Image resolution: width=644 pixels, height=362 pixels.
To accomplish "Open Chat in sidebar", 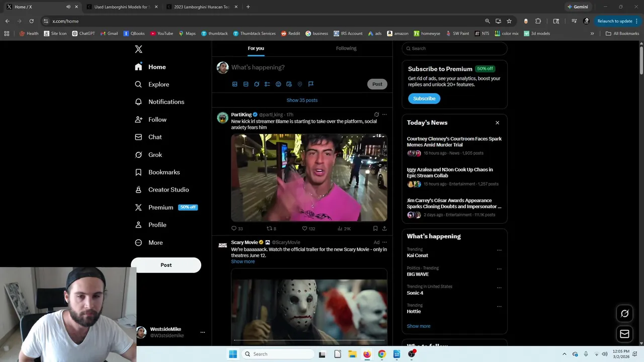I will 148,137.
